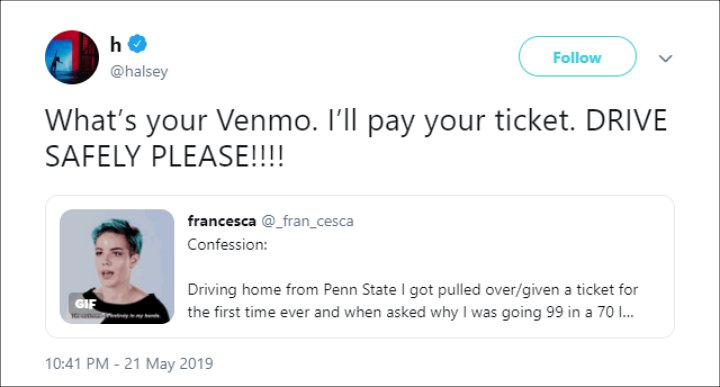Click the @_fran_cesca handle
Image resolution: width=720 pixels, height=387 pixels.
coord(308,221)
